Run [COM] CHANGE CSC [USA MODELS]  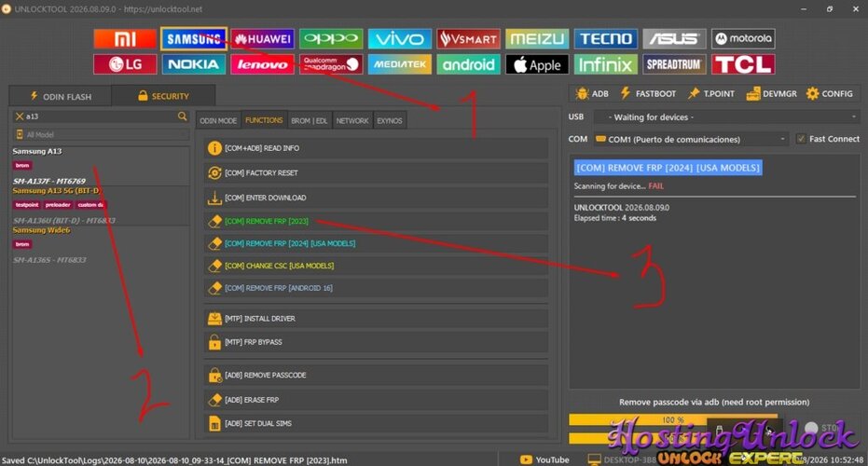(x=376, y=266)
